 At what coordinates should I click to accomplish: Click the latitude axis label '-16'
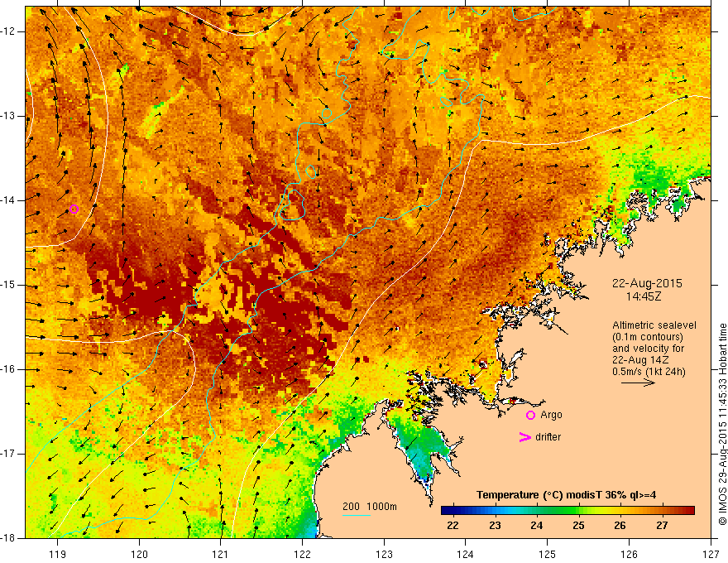(x=8, y=369)
